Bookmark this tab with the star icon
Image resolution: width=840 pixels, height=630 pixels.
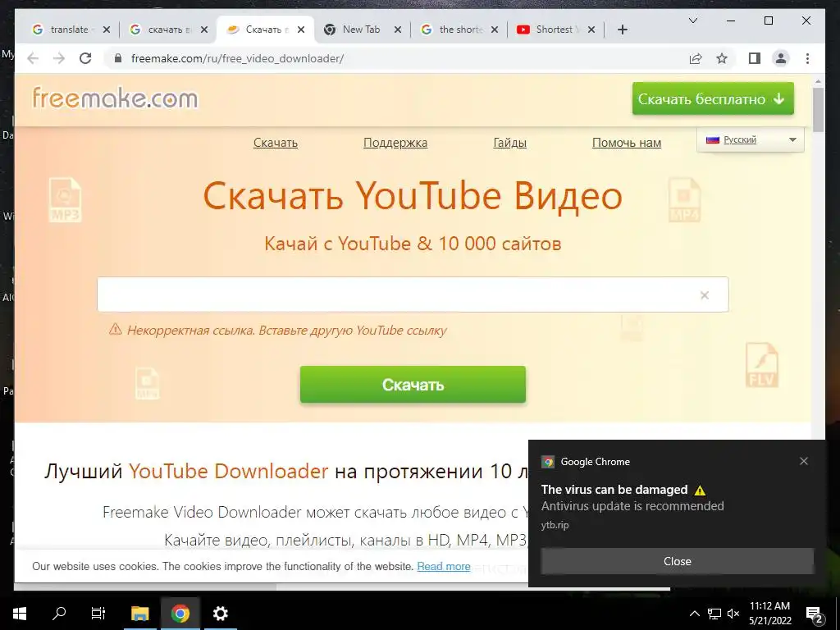722,58
